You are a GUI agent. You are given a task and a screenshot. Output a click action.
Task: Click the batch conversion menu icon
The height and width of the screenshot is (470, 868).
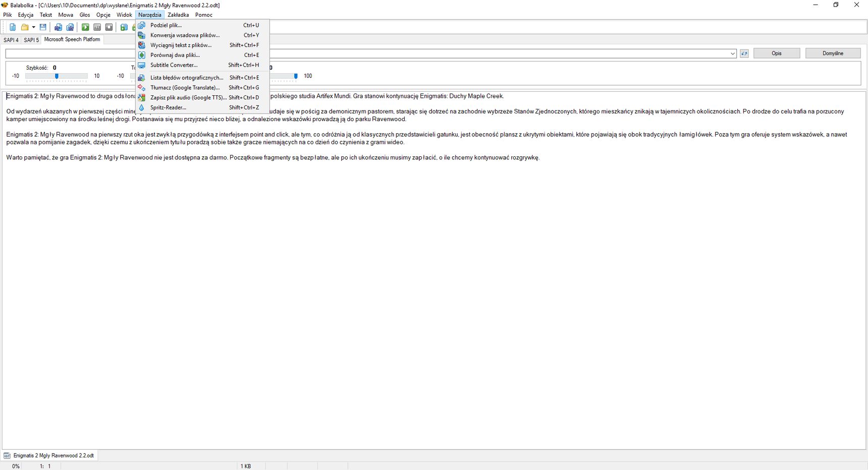tap(142, 35)
